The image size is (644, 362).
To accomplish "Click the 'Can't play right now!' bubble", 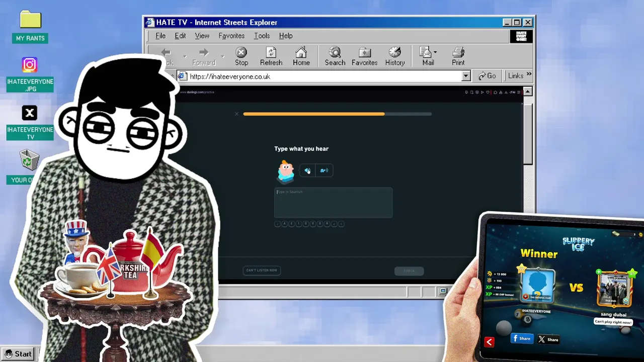I will click(x=613, y=322).
